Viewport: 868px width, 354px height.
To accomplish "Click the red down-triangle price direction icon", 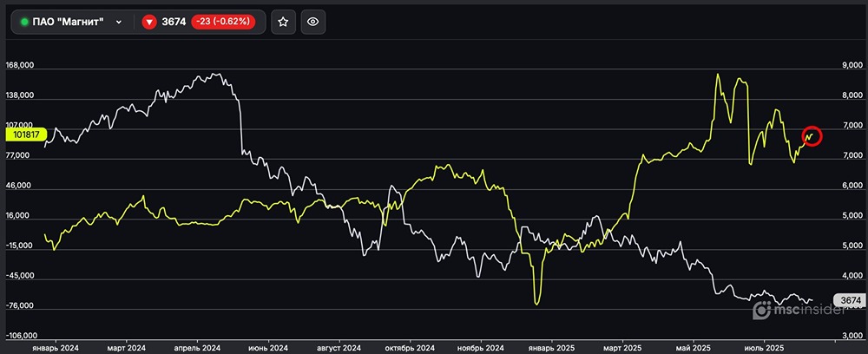I will point(149,23).
